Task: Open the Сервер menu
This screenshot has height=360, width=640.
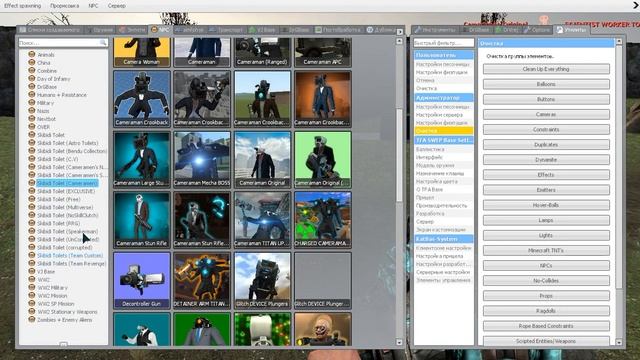Action: [x=117, y=6]
